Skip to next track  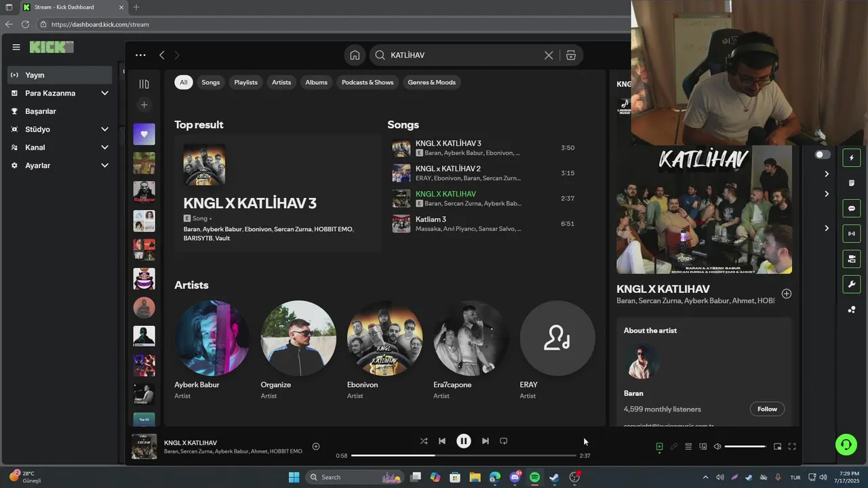click(x=486, y=441)
